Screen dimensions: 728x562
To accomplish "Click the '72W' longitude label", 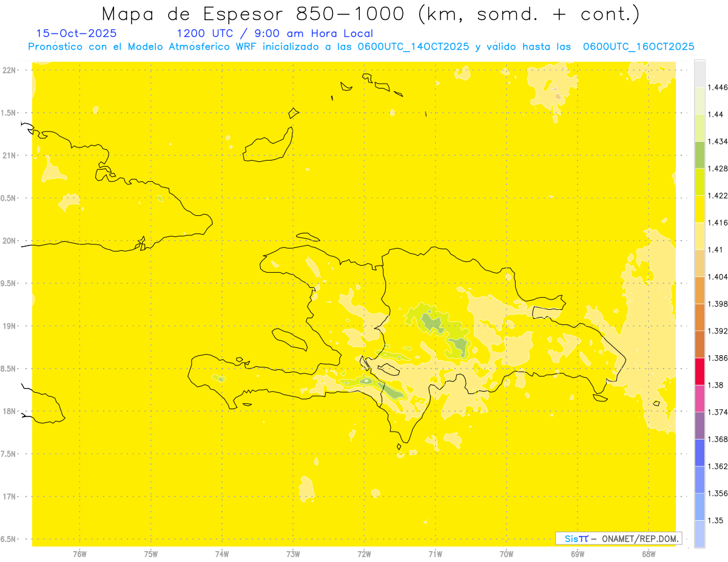I will tap(364, 554).
